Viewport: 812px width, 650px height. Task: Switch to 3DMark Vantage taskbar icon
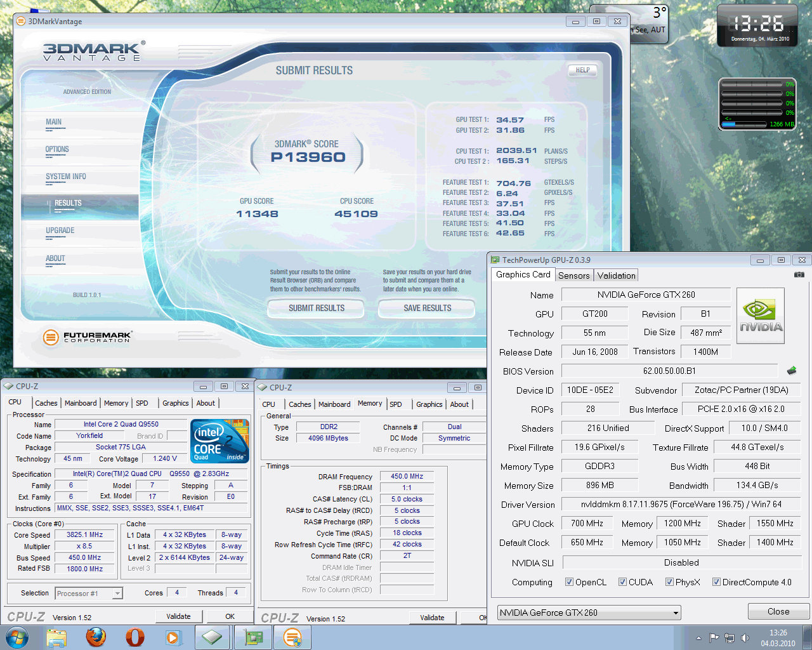click(x=292, y=637)
